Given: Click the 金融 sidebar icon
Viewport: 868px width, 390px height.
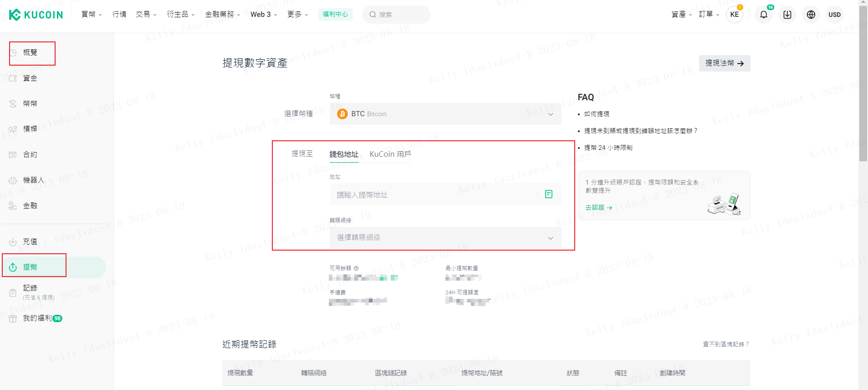Looking at the screenshot, I should coord(13,206).
